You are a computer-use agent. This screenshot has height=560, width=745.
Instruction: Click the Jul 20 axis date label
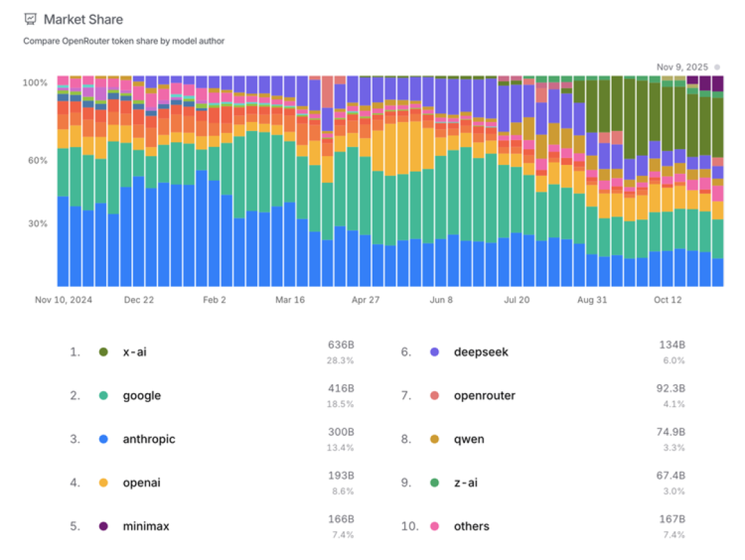click(517, 300)
